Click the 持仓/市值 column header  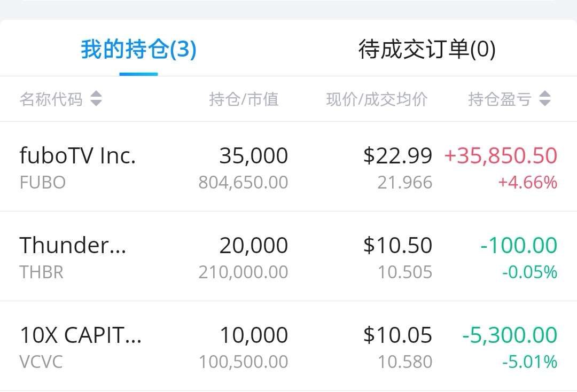[x=244, y=99]
